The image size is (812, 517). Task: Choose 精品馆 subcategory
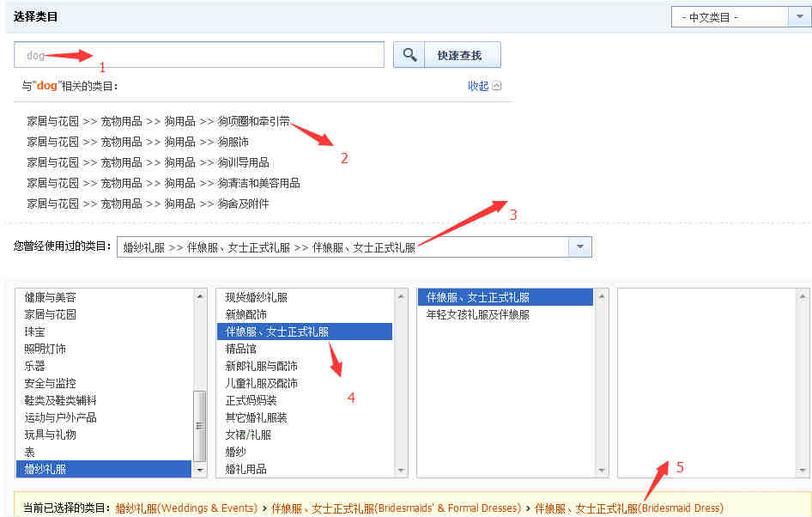(x=305, y=349)
